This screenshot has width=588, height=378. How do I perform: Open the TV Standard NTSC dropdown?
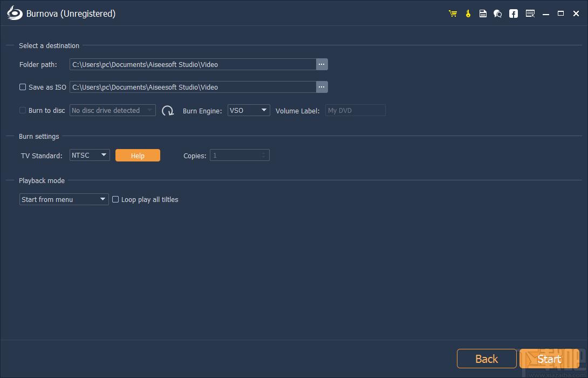[x=90, y=155]
